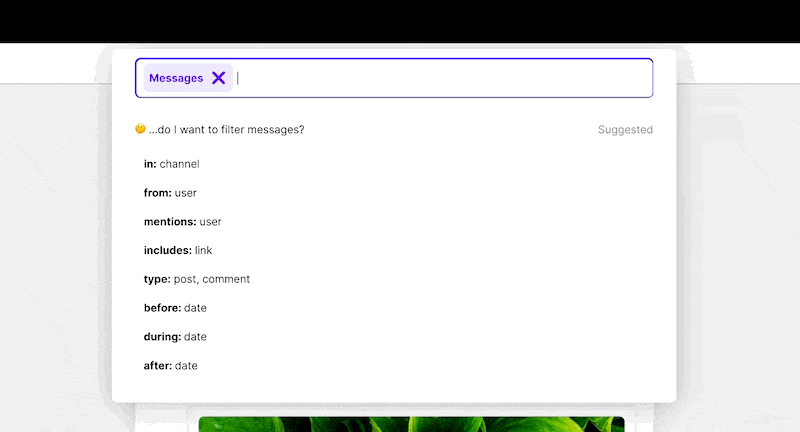Choose the "from: user" filter option
The image size is (800, 432).
[x=171, y=193]
